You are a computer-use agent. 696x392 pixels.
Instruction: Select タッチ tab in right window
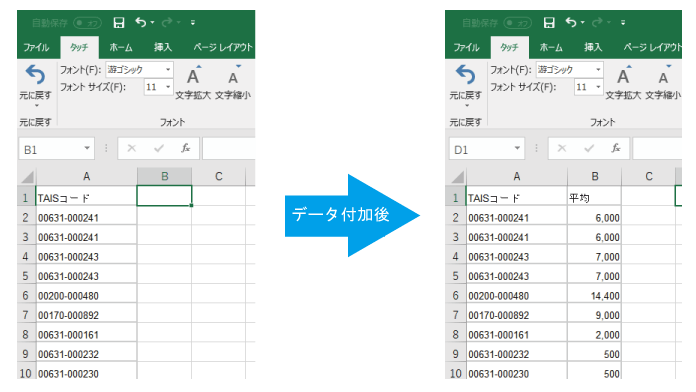[510, 47]
